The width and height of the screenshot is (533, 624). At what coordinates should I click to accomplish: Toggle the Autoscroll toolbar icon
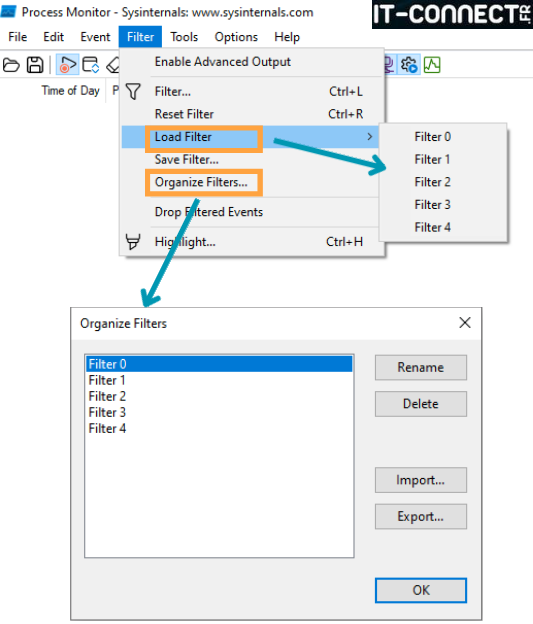(91, 64)
